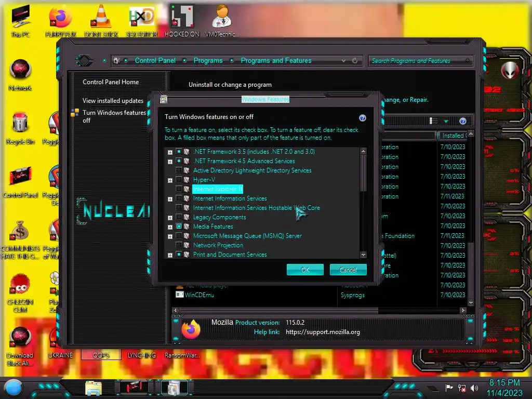Click the programs list horizontal scrollbar
Viewport: 532px width, 399px height.
pyautogui.click(x=278, y=310)
